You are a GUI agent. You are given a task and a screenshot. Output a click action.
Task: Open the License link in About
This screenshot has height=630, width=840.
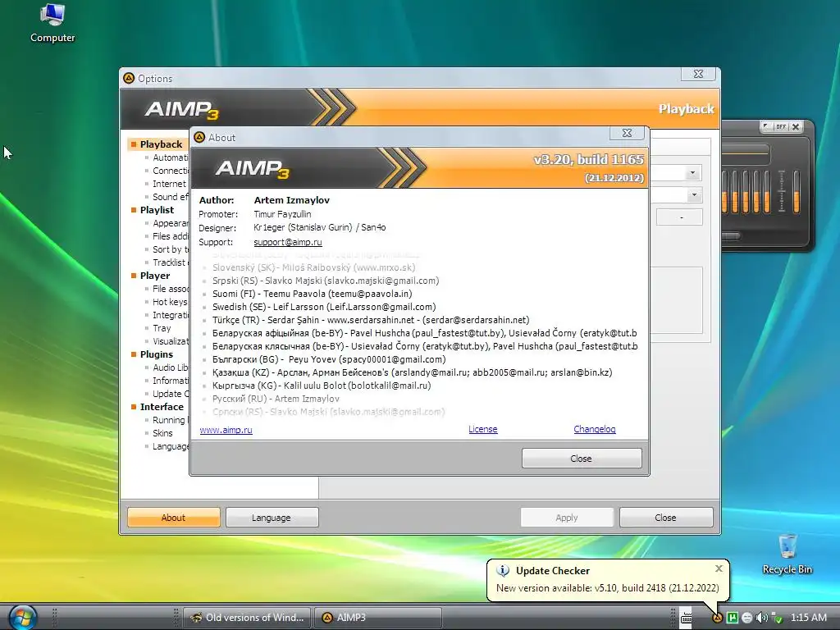click(x=482, y=429)
